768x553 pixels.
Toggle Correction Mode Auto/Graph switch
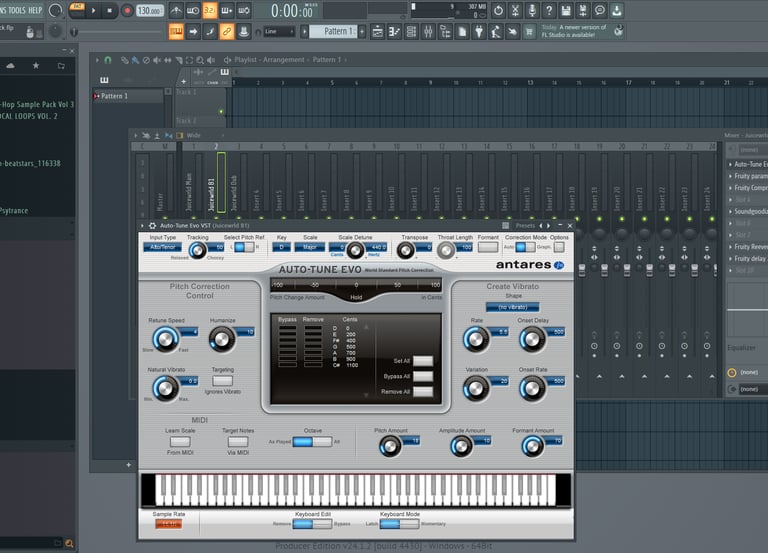[x=525, y=247]
